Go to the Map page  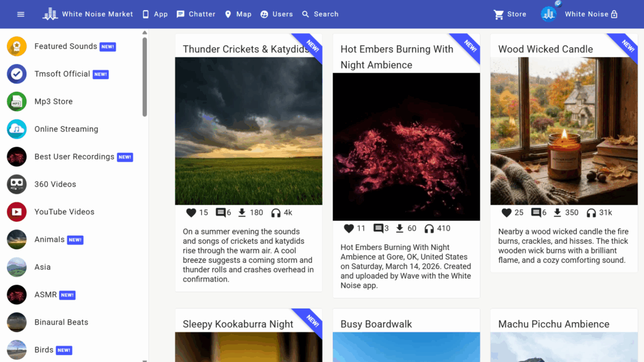point(238,14)
